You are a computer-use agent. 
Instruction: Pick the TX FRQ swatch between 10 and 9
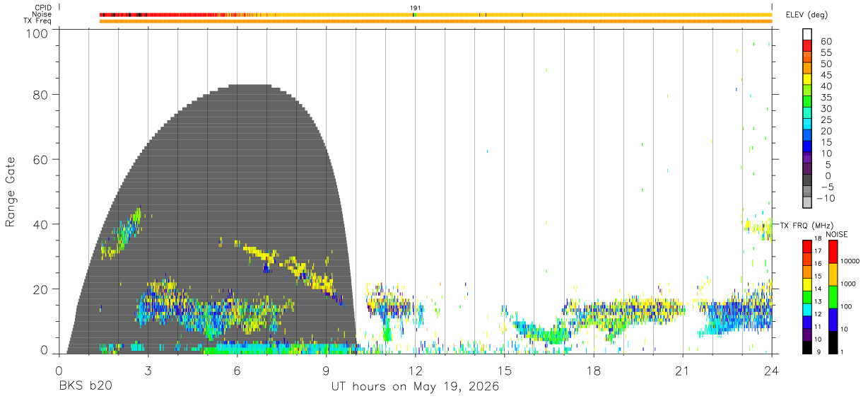click(807, 347)
